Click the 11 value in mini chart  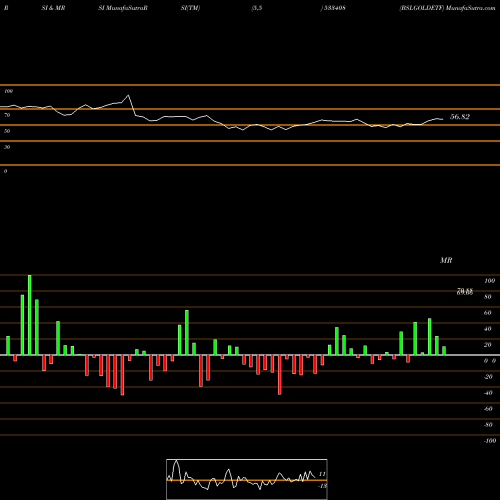(x=322, y=474)
